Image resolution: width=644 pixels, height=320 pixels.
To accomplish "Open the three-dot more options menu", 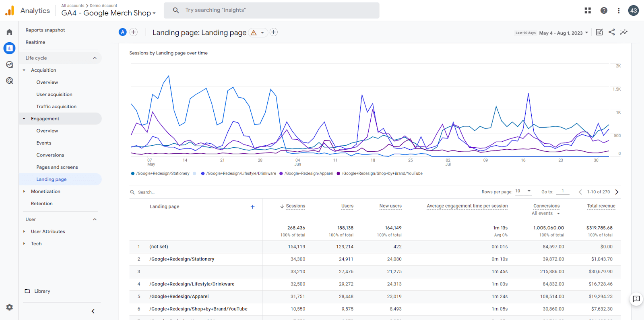I will coord(619,10).
